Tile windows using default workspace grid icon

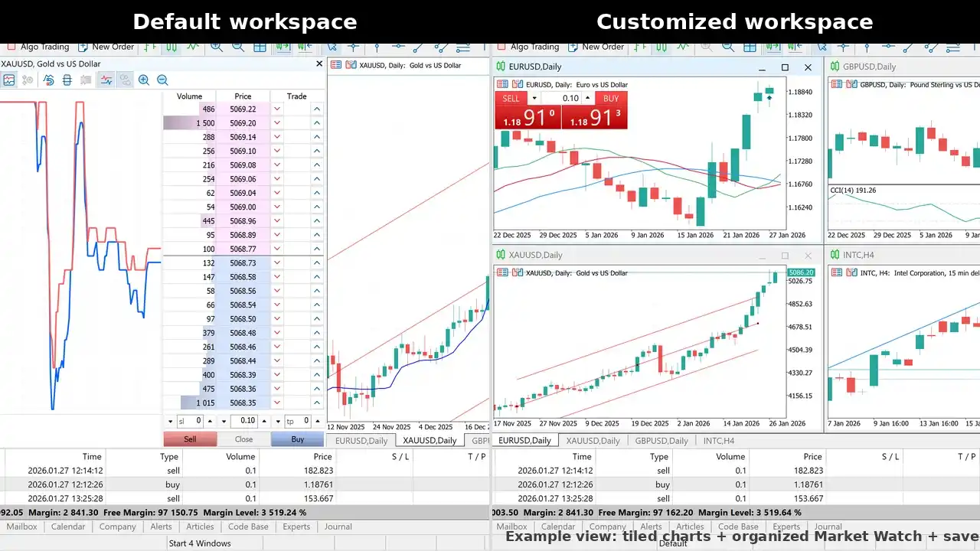260,47
